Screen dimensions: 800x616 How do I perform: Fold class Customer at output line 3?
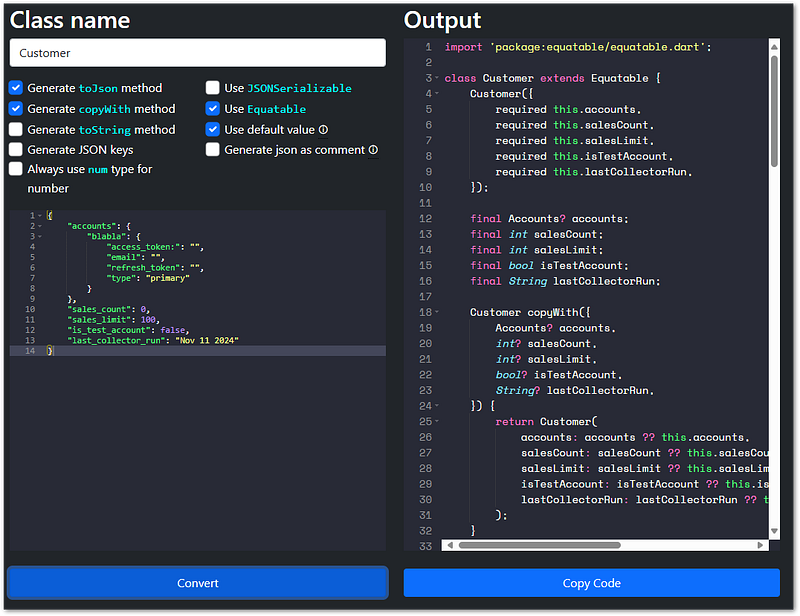click(x=437, y=78)
